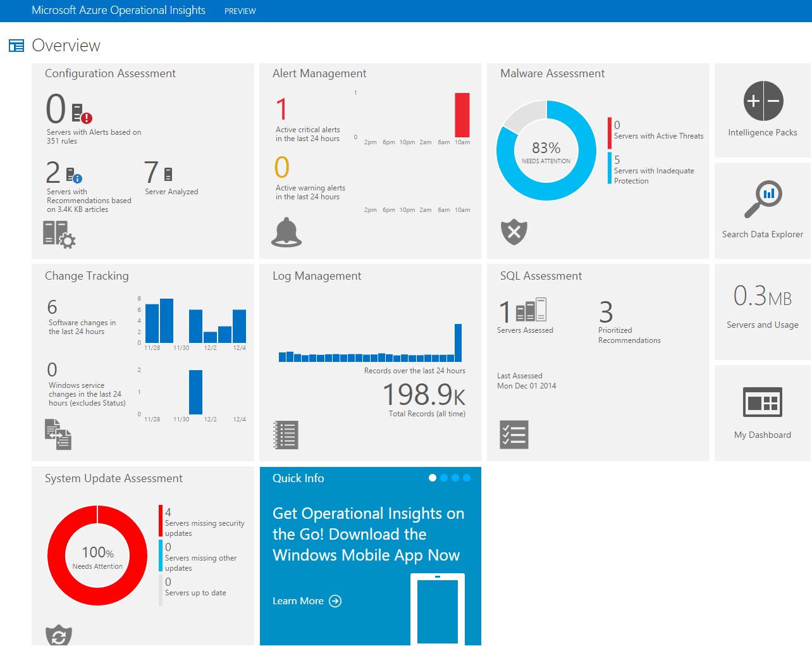Click Quick Info mobile app headline text
812x646 pixels.
point(368,534)
